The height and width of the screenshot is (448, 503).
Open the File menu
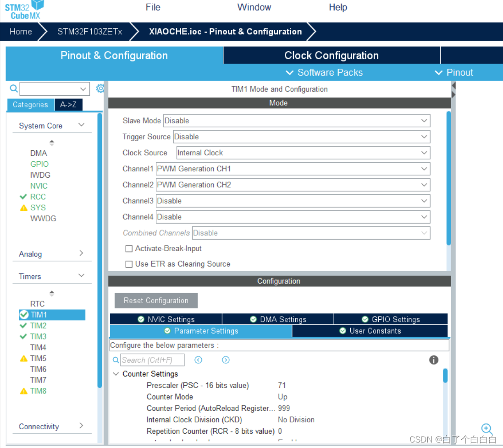click(153, 7)
